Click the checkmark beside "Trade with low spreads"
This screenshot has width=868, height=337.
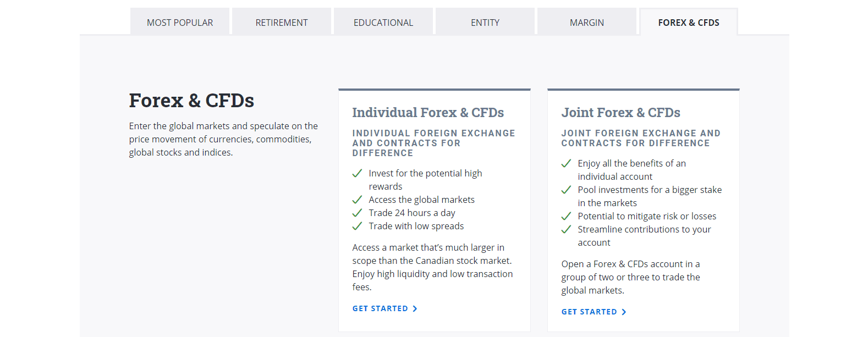coord(357,226)
